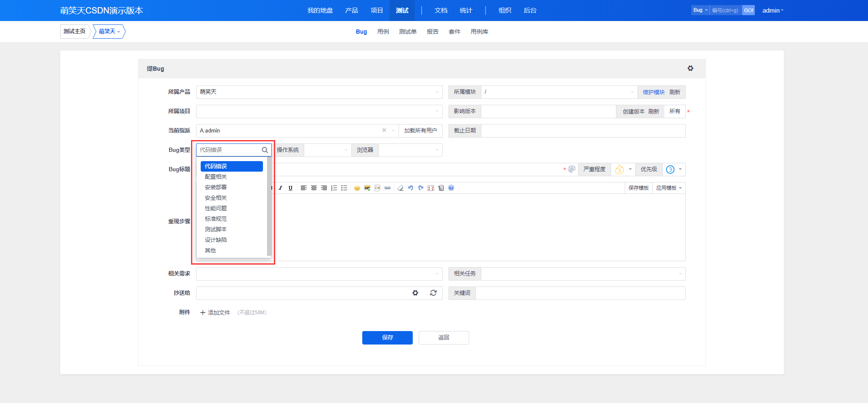Open 文档 in top navigation

click(x=441, y=11)
